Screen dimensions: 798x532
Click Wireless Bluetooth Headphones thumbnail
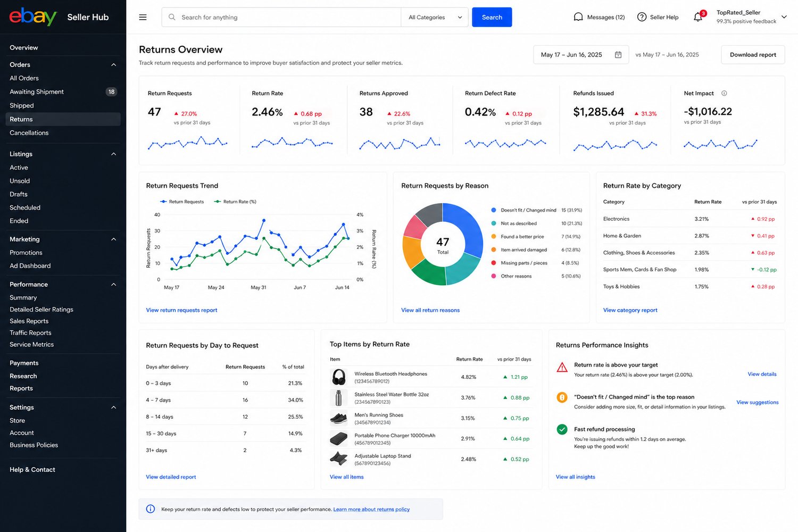click(339, 377)
